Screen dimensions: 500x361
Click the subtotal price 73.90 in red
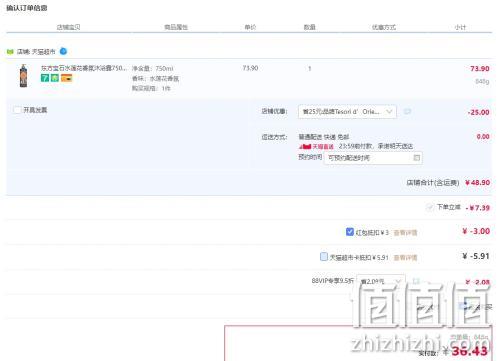coord(480,69)
